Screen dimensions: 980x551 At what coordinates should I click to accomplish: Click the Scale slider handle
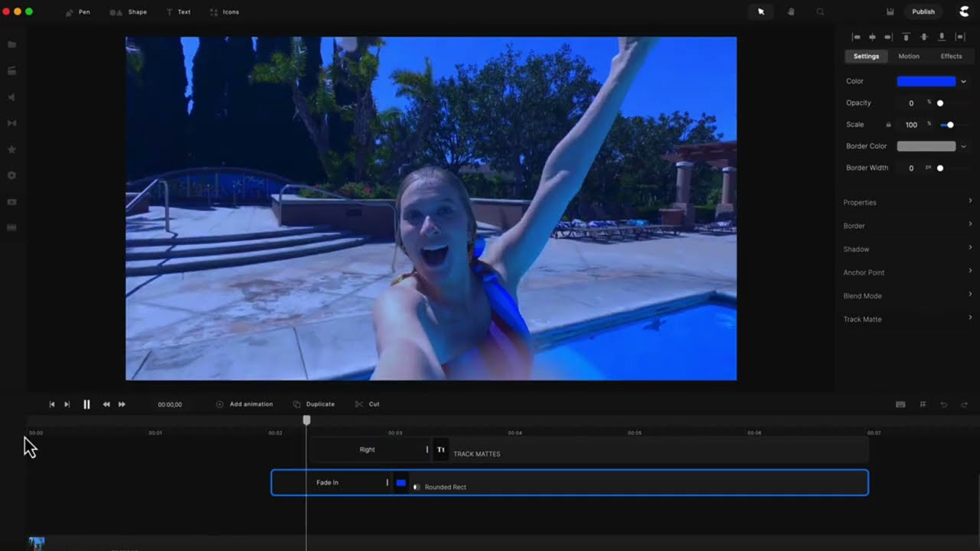[x=950, y=125]
